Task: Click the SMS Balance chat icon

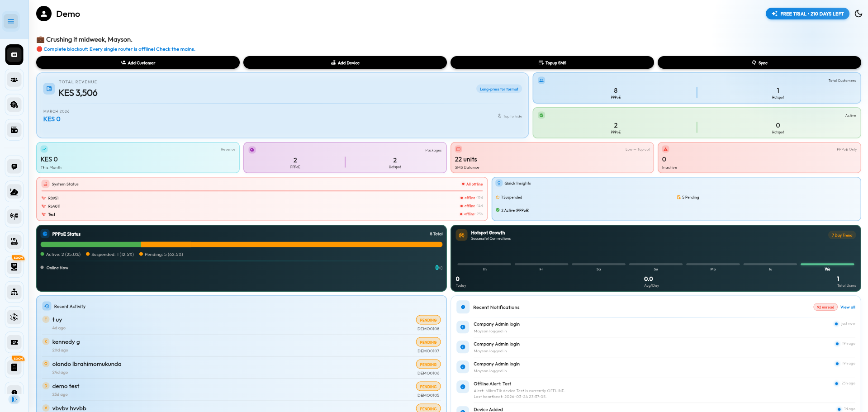Action: point(458,149)
